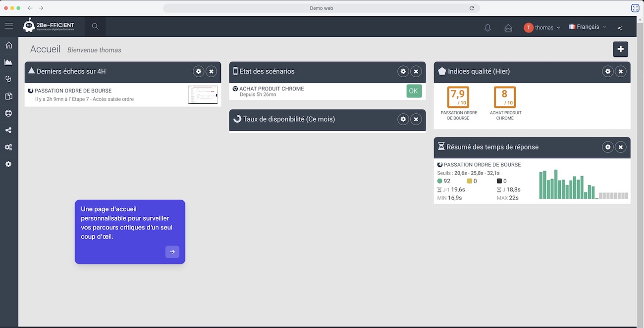The image size is (644, 328).
Task: Toggle the hamburger sidebar menu
Action: pos(9,26)
